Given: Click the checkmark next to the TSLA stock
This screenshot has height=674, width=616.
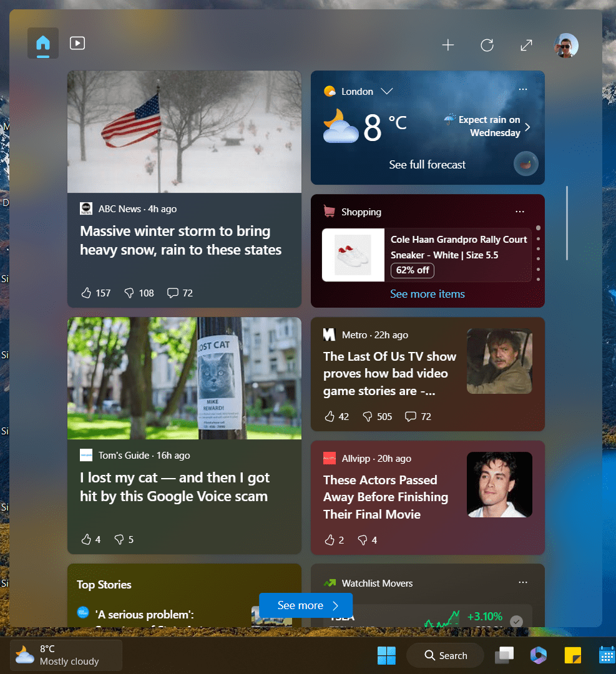Looking at the screenshot, I should point(516,622).
